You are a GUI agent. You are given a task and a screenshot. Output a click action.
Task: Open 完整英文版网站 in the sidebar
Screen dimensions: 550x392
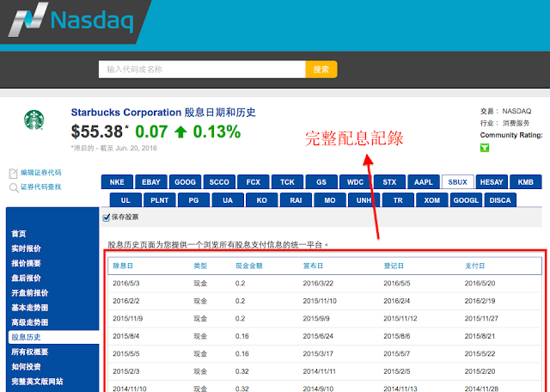tap(37, 381)
